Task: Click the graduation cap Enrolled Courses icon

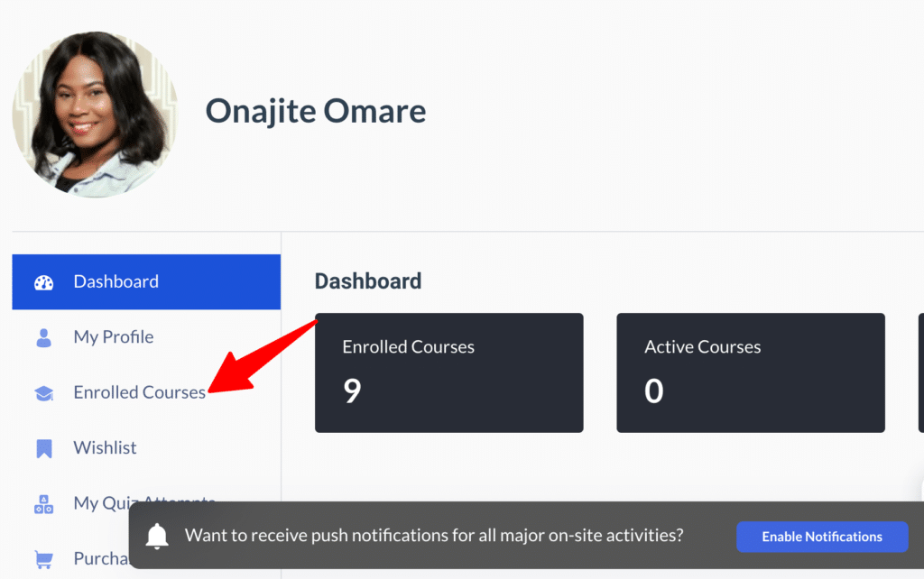Action: 43,393
